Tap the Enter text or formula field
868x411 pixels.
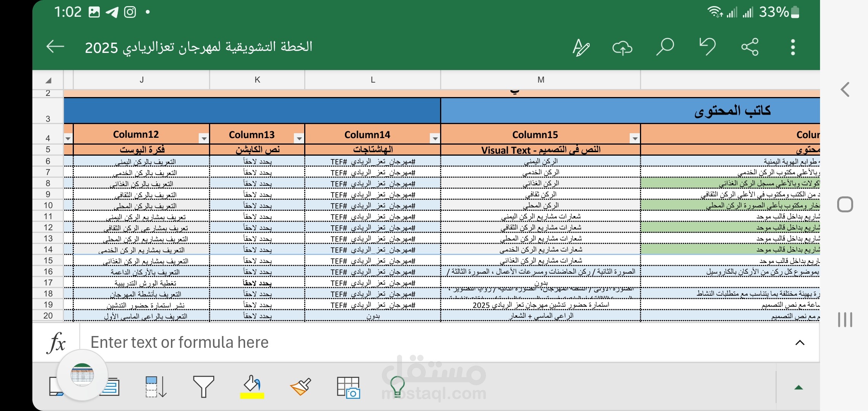tap(266, 342)
